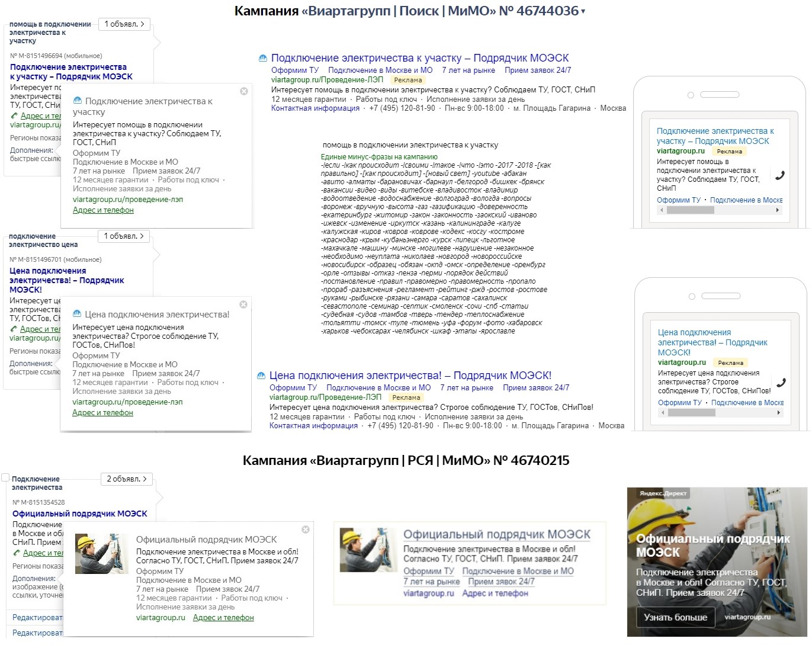Image resolution: width=812 pixels, height=648 pixels.
Task: Expand the '2 объявл.' ads button
Action: click(126, 479)
